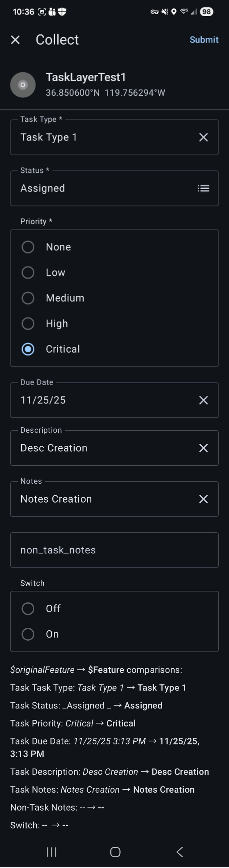The image size is (229, 868).
Task: Tap the TaskLayerTest1 feature symbol
Action: click(x=22, y=85)
